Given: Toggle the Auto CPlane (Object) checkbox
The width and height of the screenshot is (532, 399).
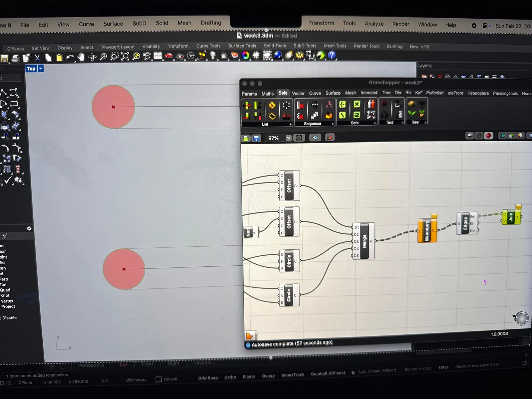Looking at the screenshot, I should pyautogui.click(x=353, y=372).
